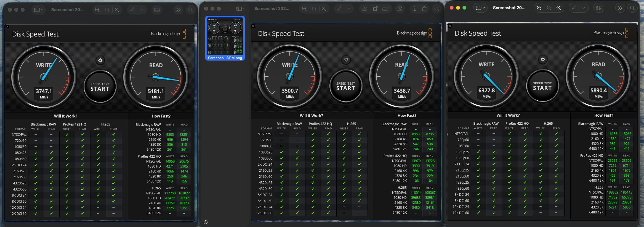The image size is (644, 227).
Task: Click sidebar button in 3747.1 MB/s window
Action: (x=37, y=10)
